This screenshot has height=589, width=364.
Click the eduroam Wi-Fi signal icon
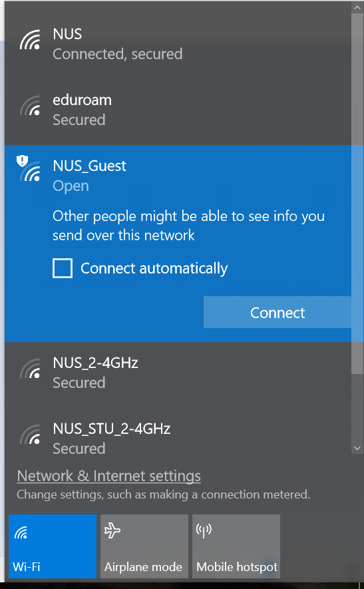click(x=30, y=106)
